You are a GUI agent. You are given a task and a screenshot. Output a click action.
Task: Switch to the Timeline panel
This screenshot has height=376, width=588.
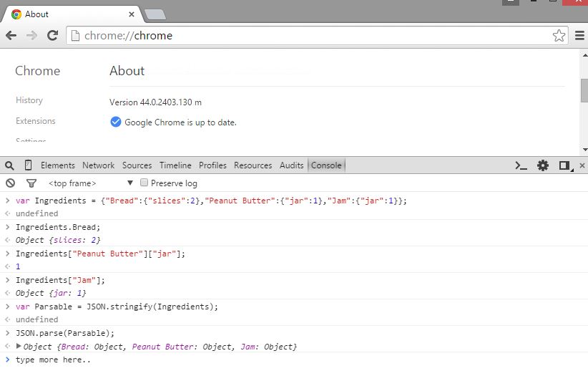(x=175, y=165)
